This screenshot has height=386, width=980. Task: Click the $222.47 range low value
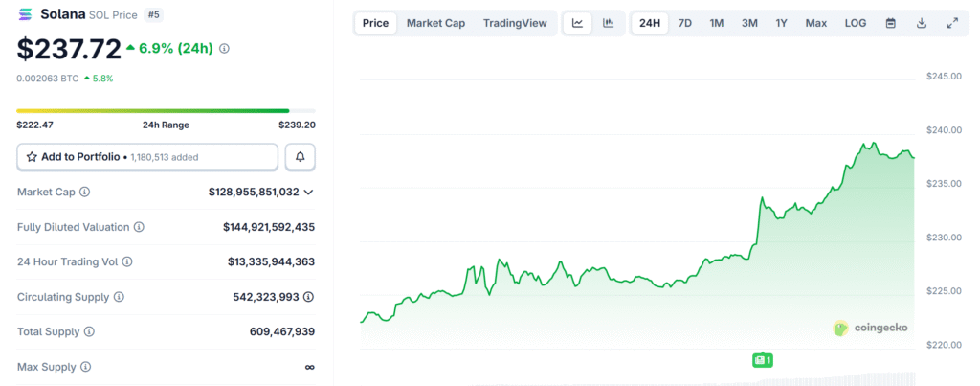pyautogui.click(x=35, y=125)
